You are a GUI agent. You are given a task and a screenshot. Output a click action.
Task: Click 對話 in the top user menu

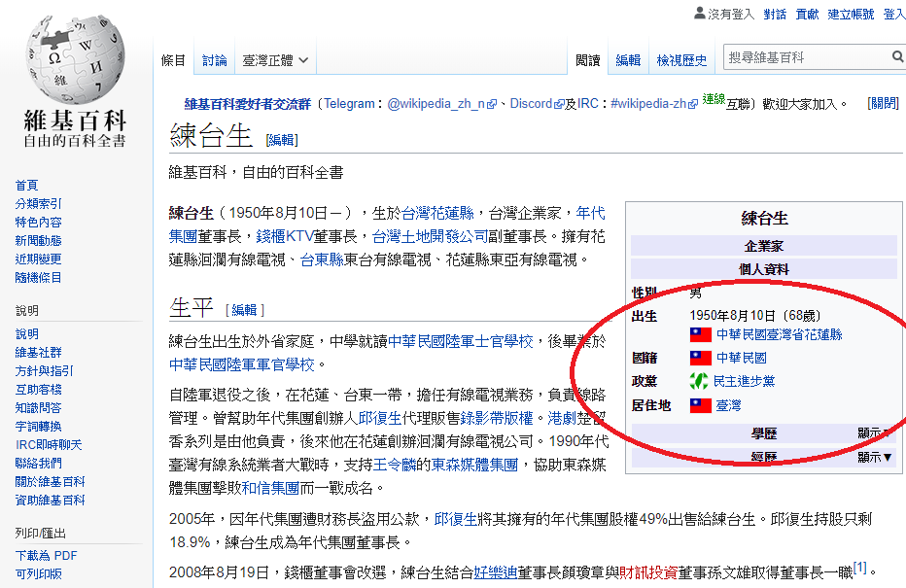pyautogui.click(x=775, y=14)
